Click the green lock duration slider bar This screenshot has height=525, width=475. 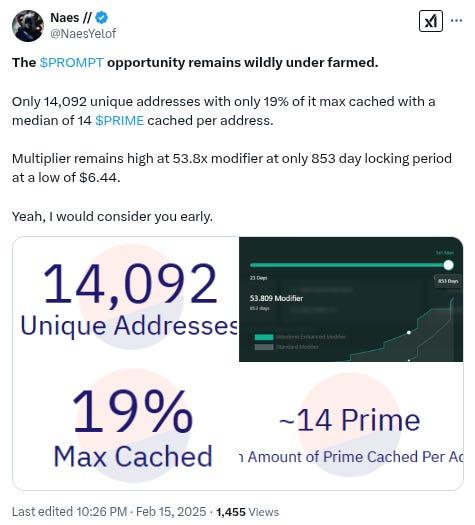(347, 265)
